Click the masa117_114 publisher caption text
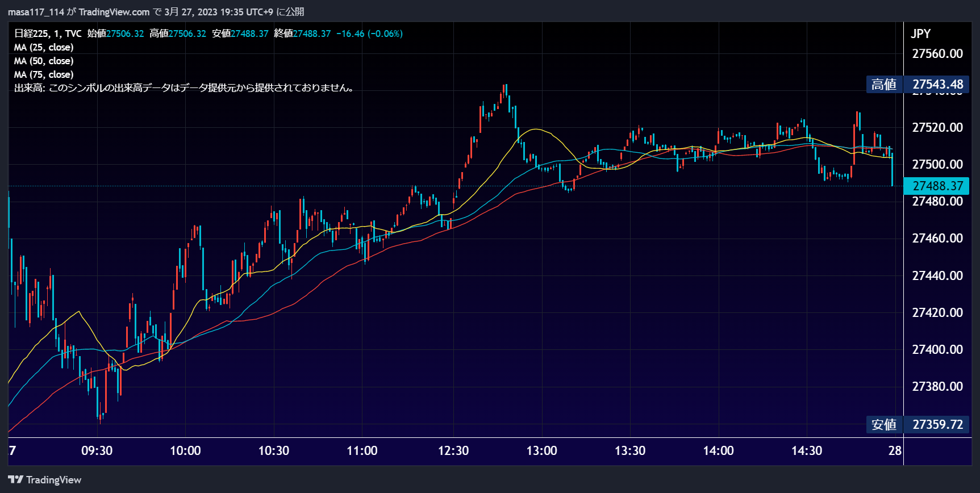 point(156,12)
